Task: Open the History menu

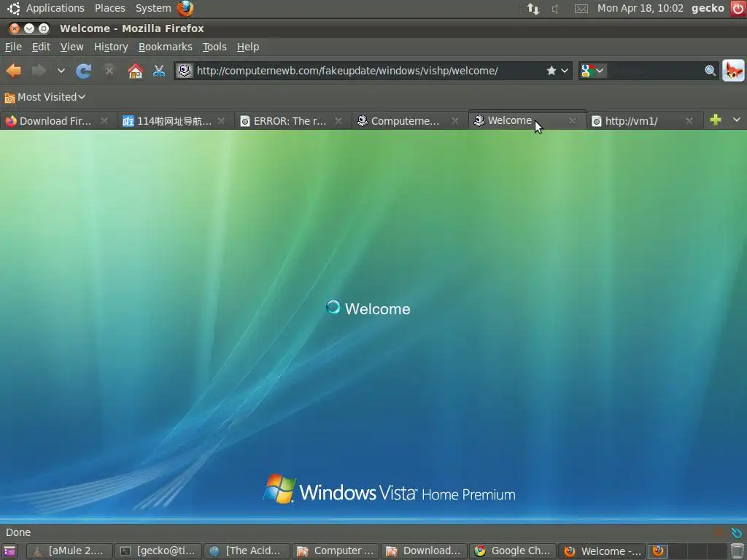Action: [111, 47]
